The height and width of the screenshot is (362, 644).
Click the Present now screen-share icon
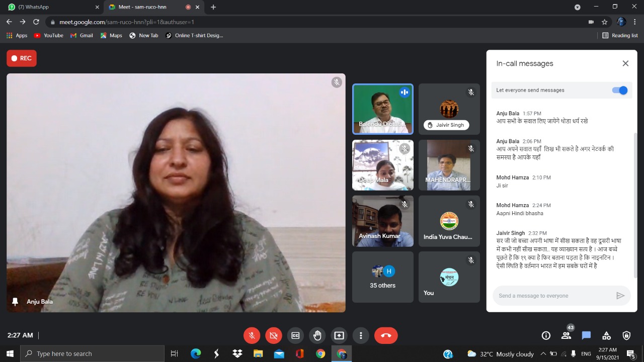point(339,335)
